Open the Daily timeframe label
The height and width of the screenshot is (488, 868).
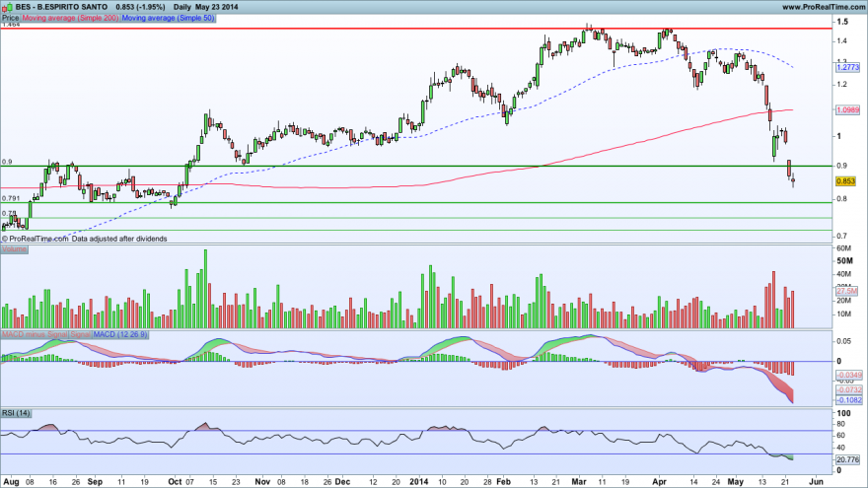tap(181, 7)
